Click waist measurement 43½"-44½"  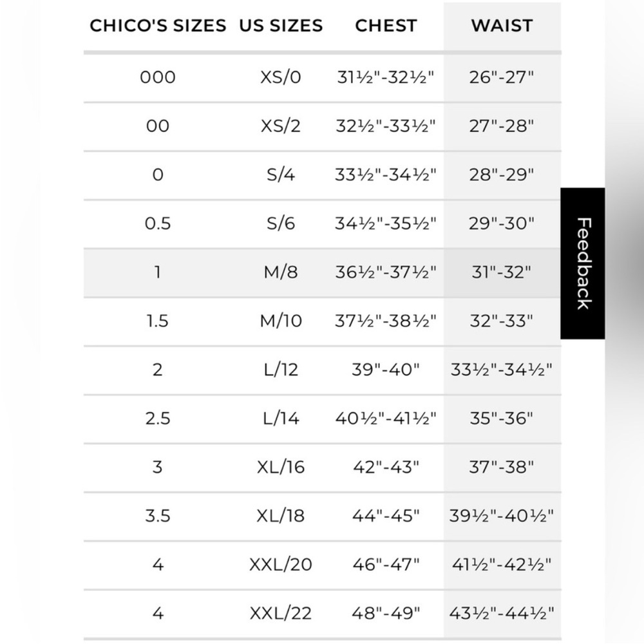click(502, 613)
